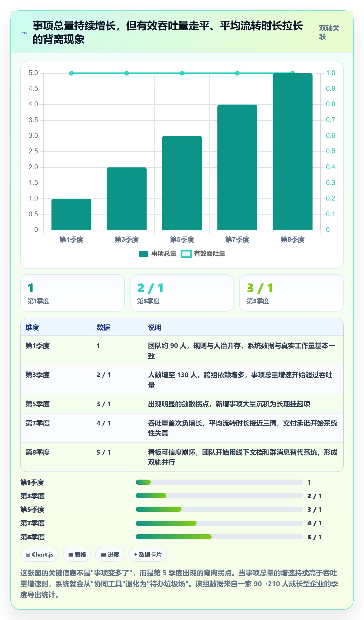Screen dimensions: 364x620
Task: Click the 第7季度 bar in the chart
Action: [237, 167]
